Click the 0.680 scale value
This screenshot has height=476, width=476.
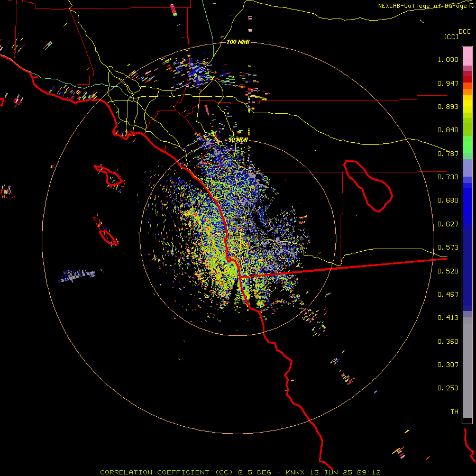(x=448, y=200)
